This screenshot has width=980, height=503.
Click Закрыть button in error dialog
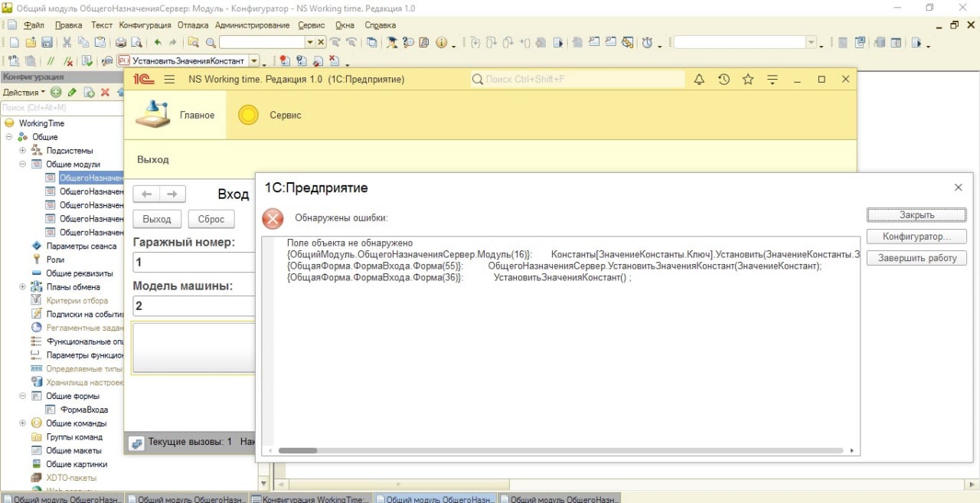click(916, 215)
